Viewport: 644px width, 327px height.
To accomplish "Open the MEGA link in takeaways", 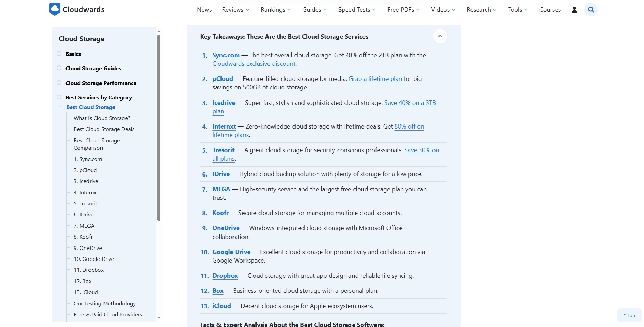I will (221, 189).
